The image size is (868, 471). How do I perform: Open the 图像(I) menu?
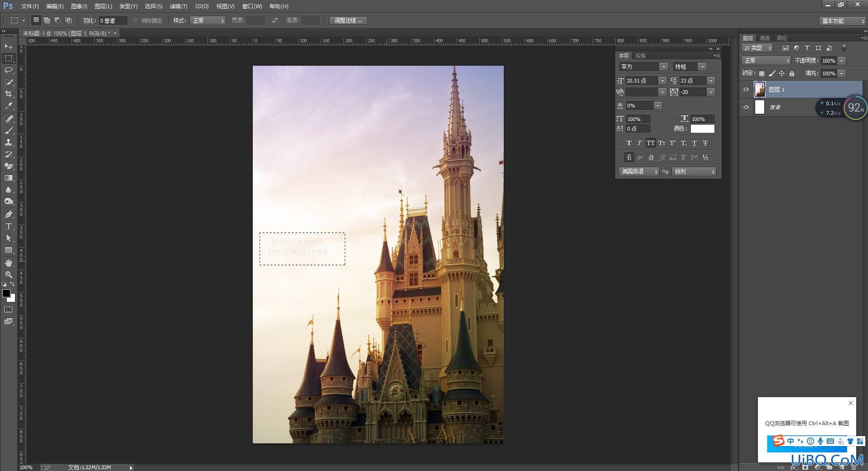pyautogui.click(x=79, y=6)
